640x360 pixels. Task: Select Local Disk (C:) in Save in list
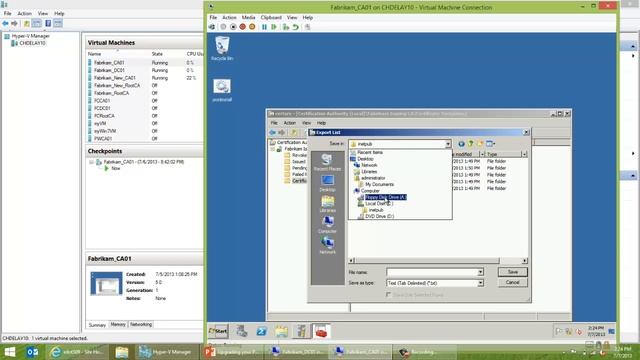pos(379,203)
